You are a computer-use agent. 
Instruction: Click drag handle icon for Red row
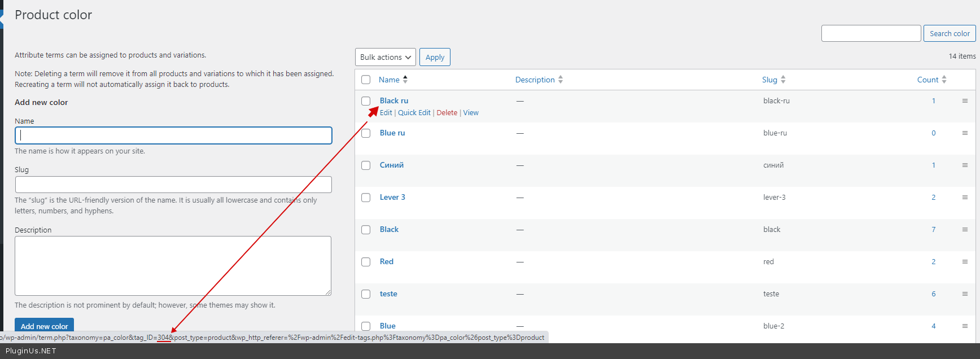965,262
